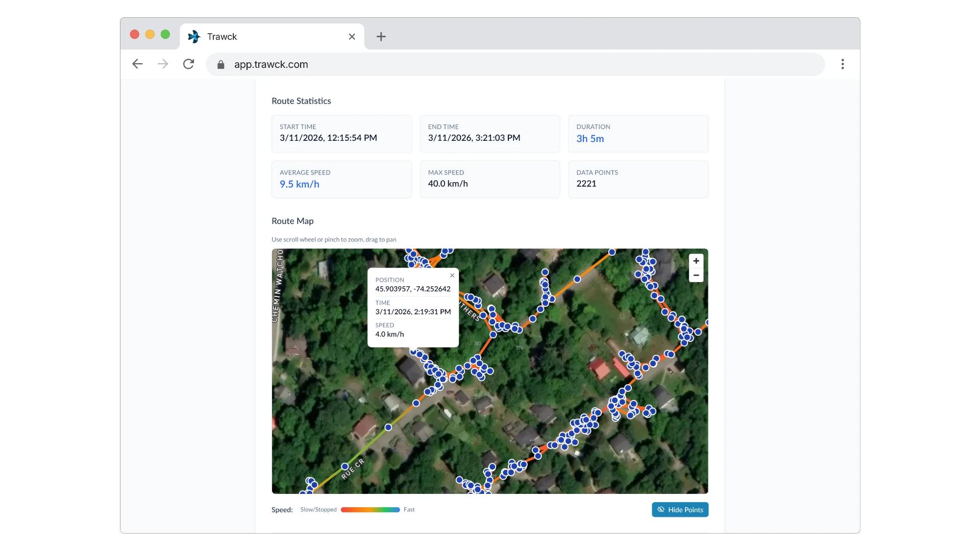
Task: Zoom in on the map with the plus control
Action: [696, 261]
